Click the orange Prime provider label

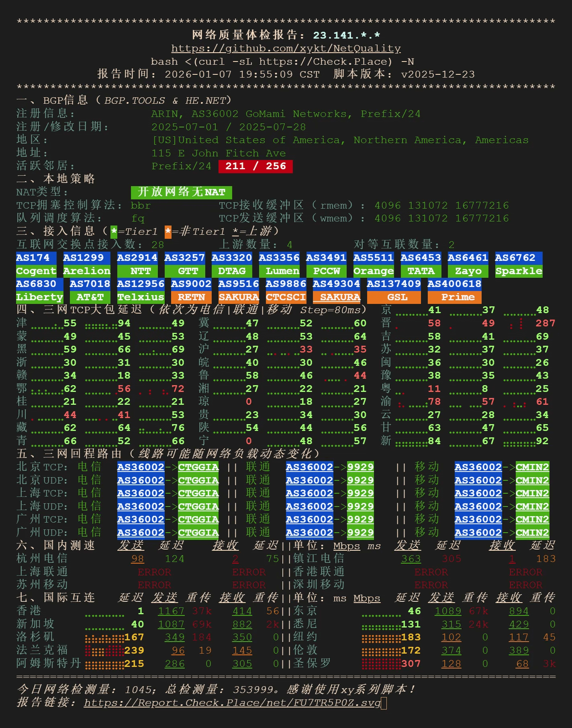(x=454, y=297)
